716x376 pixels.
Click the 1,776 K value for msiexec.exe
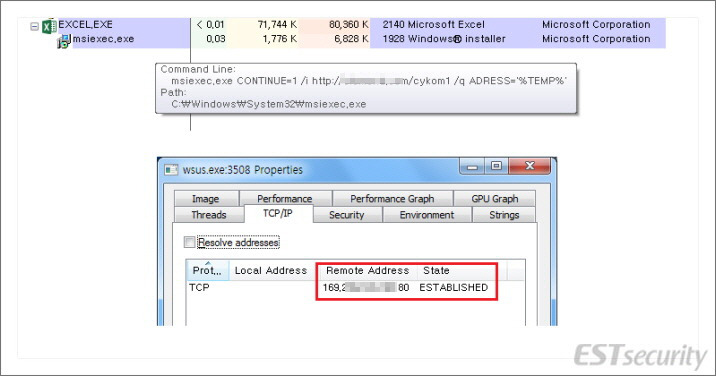pos(279,39)
